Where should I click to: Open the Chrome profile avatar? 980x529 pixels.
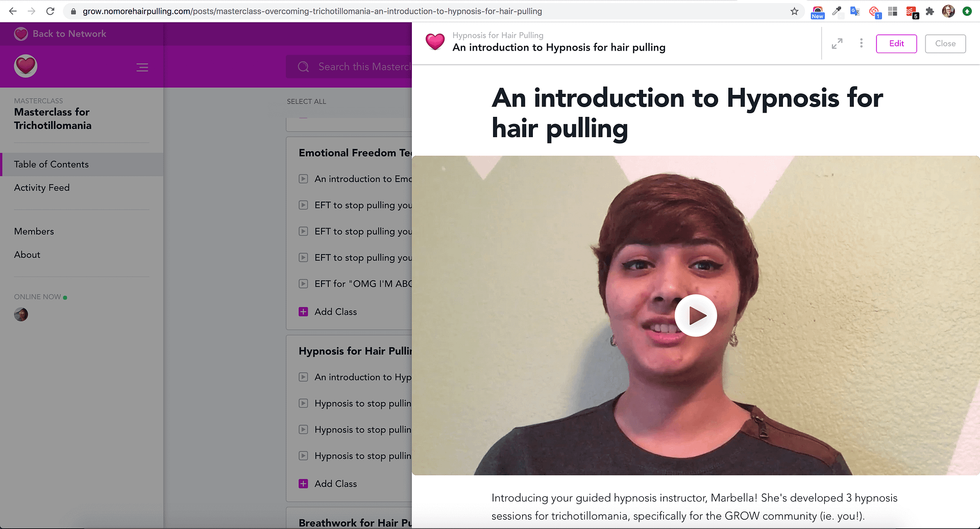(x=948, y=11)
